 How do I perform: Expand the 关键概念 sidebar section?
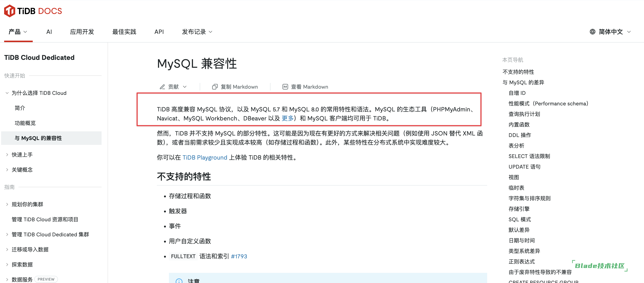click(x=7, y=170)
